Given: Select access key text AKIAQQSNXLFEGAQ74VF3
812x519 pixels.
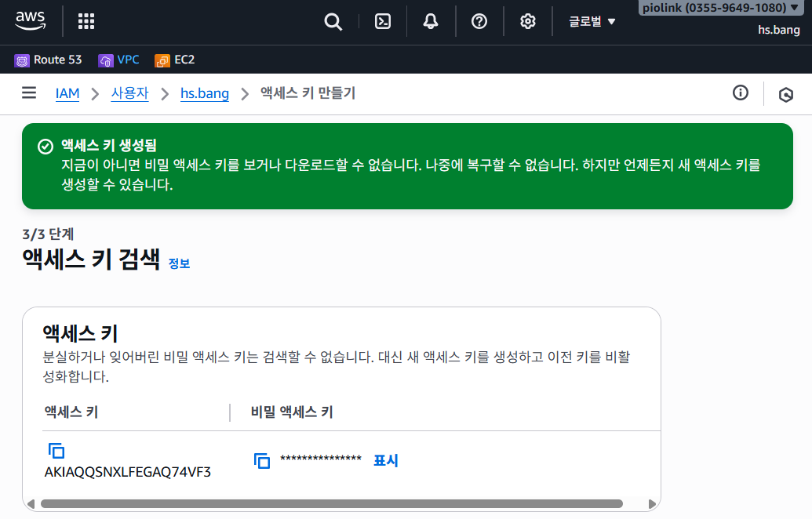Looking at the screenshot, I should point(127,472).
